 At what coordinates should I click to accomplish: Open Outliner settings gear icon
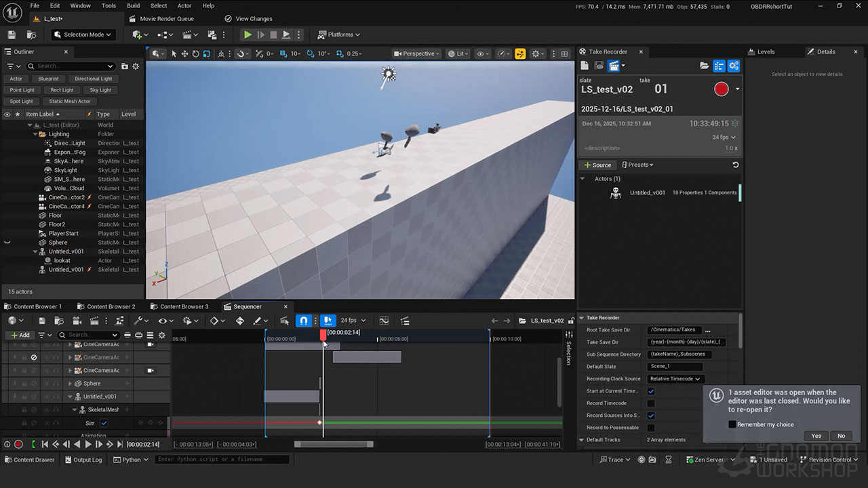[136, 66]
